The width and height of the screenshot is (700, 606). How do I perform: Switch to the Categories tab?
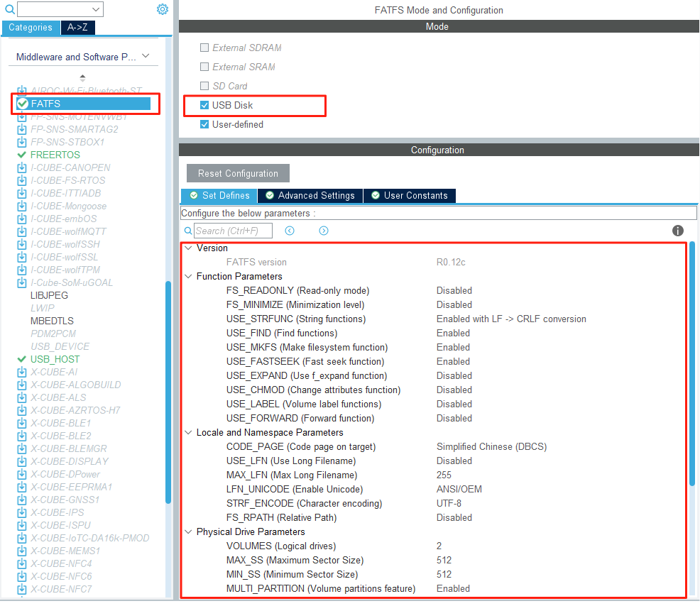(31, 28)
